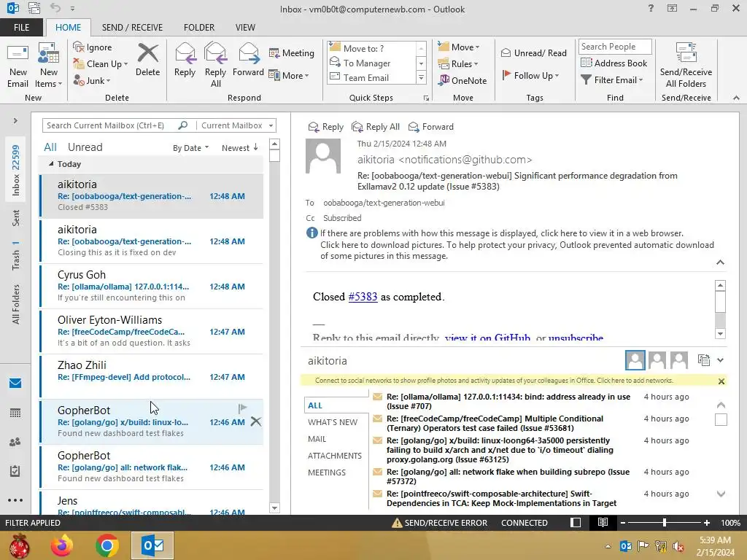Switch to SEND / RECEIVE tab
This screenshot has height=560, width=747.
click(x=132, y=28)
